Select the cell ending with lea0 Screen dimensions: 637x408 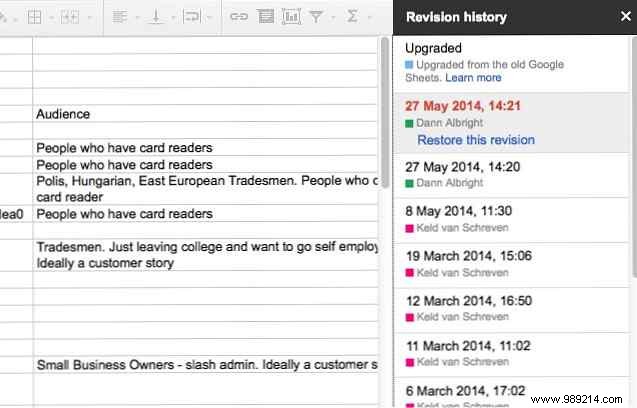[x=16, y=214]
